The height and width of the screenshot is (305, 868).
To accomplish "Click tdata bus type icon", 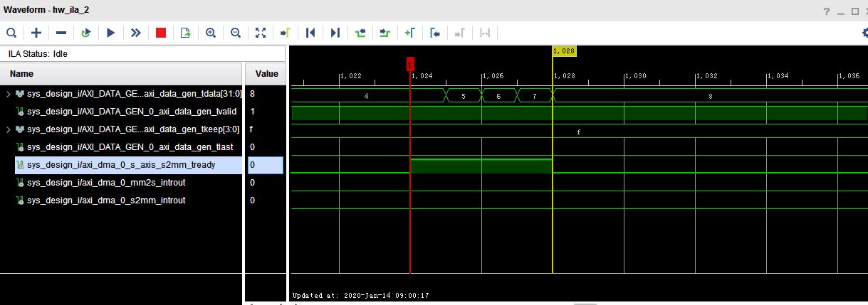I will 20,94.
